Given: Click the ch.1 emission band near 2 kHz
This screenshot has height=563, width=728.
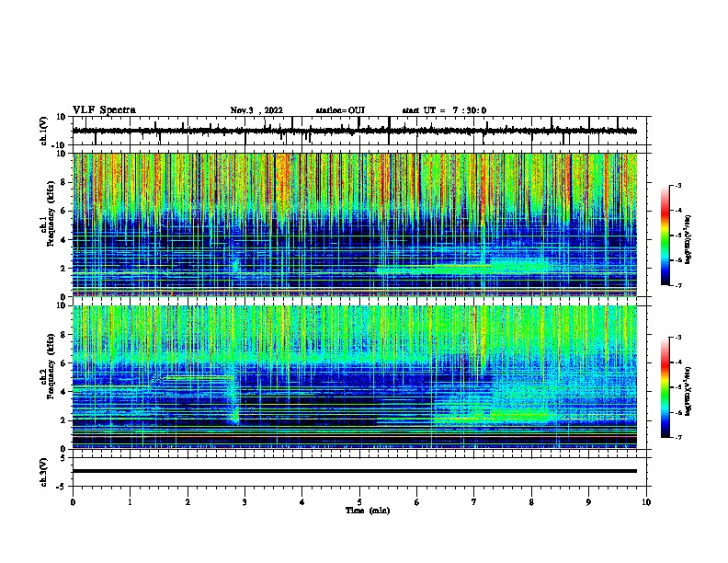Looking at the screenshot, I should click(x=464, y=269).
